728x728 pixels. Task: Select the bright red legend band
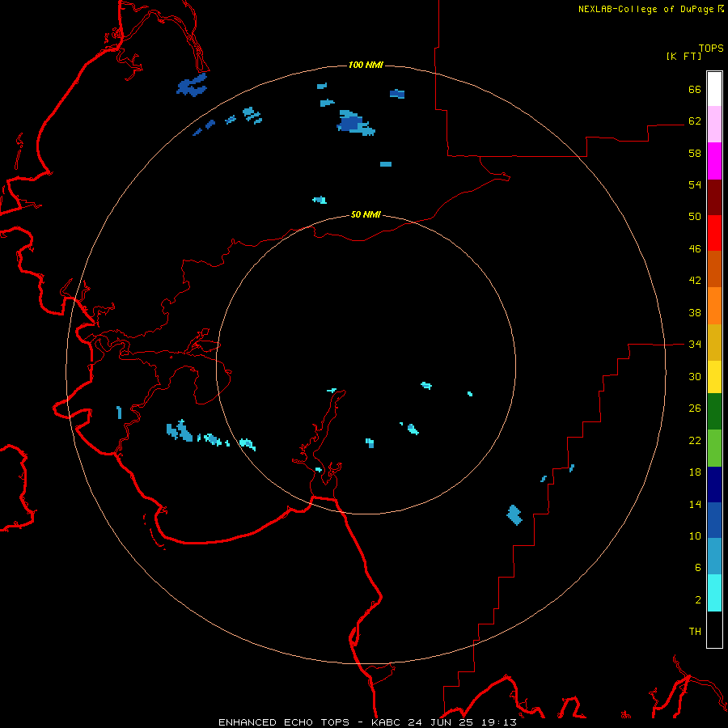(x=714, y=233)
